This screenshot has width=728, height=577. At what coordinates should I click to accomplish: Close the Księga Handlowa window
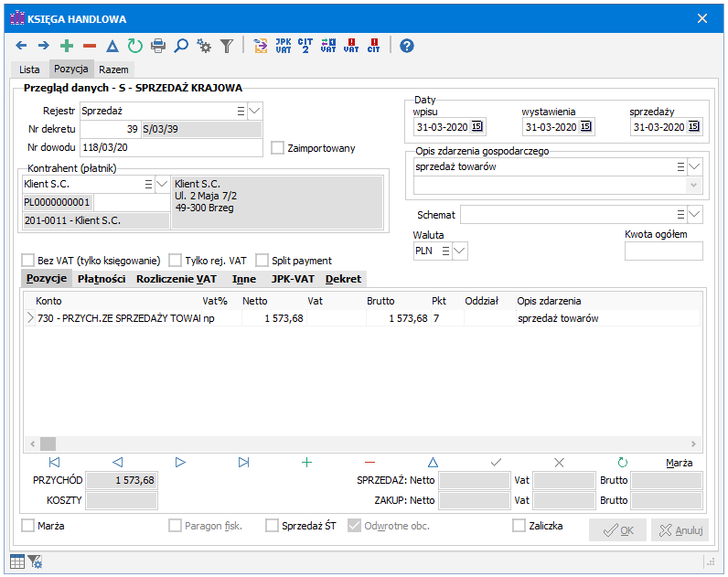coord(702,18)
